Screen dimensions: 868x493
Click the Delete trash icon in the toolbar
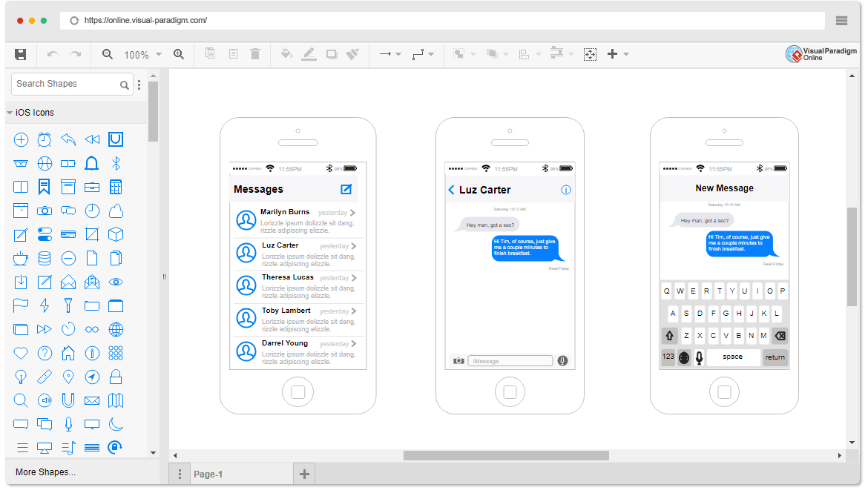[255, 54]
